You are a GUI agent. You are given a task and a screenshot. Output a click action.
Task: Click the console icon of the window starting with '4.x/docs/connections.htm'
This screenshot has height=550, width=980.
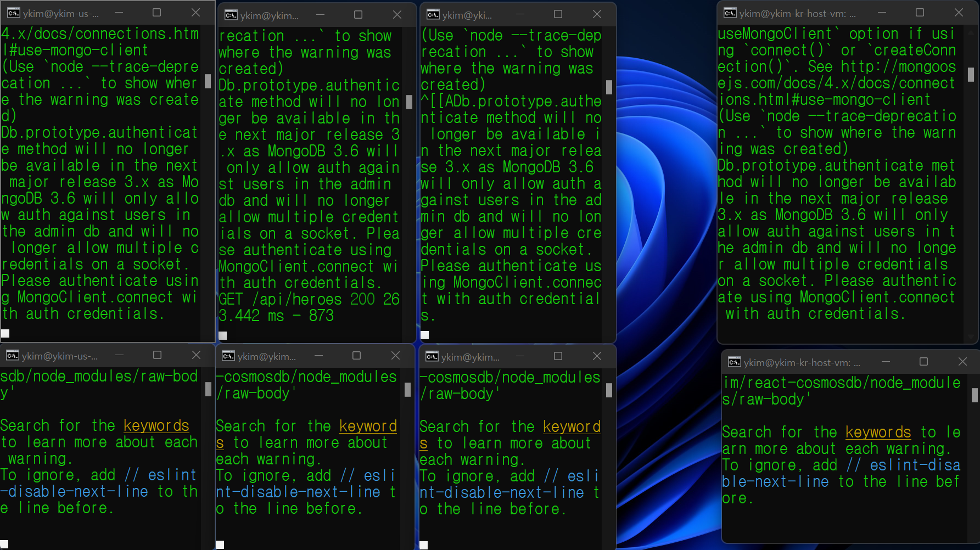click(x=13, y=13)
